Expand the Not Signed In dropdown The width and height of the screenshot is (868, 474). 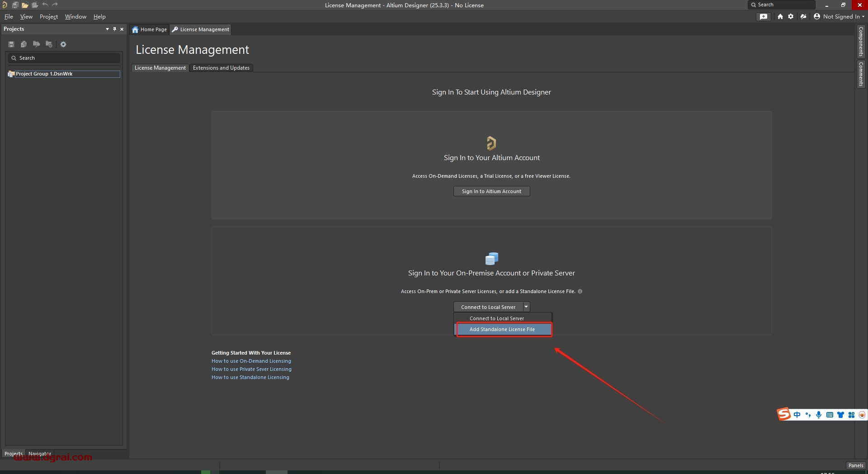(863, 17)
